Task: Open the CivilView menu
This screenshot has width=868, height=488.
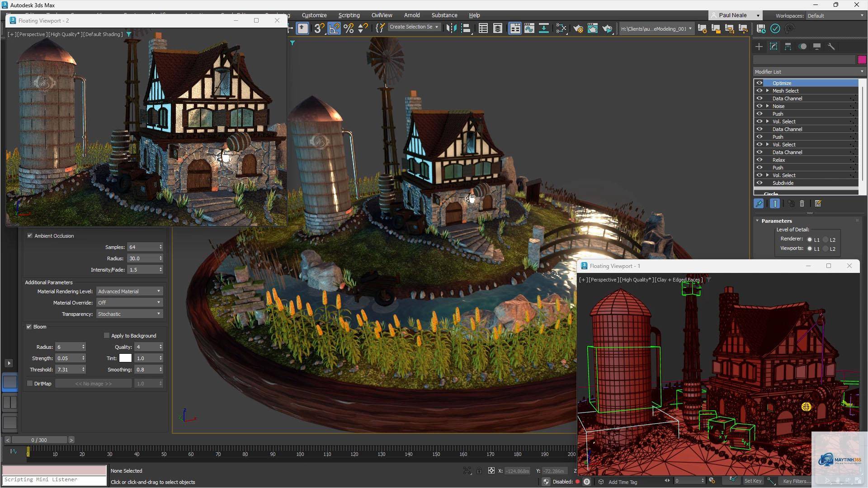Action: coord(382,15)
